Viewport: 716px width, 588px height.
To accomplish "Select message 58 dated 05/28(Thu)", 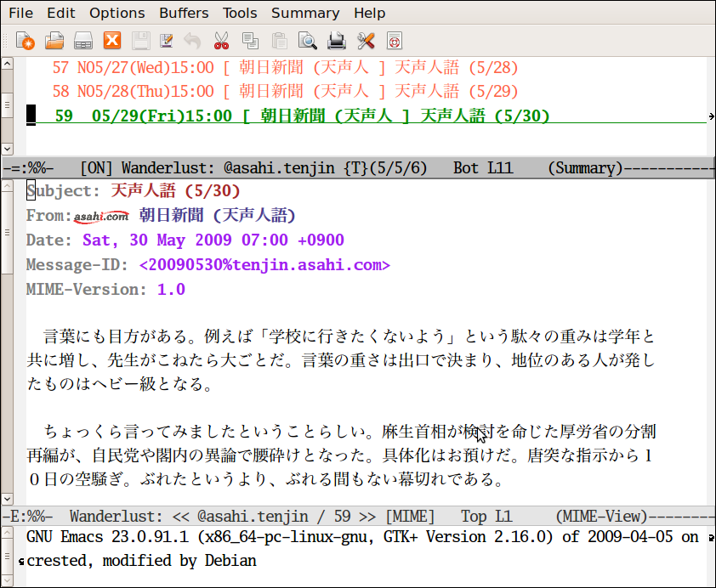I will pos(286,91).
